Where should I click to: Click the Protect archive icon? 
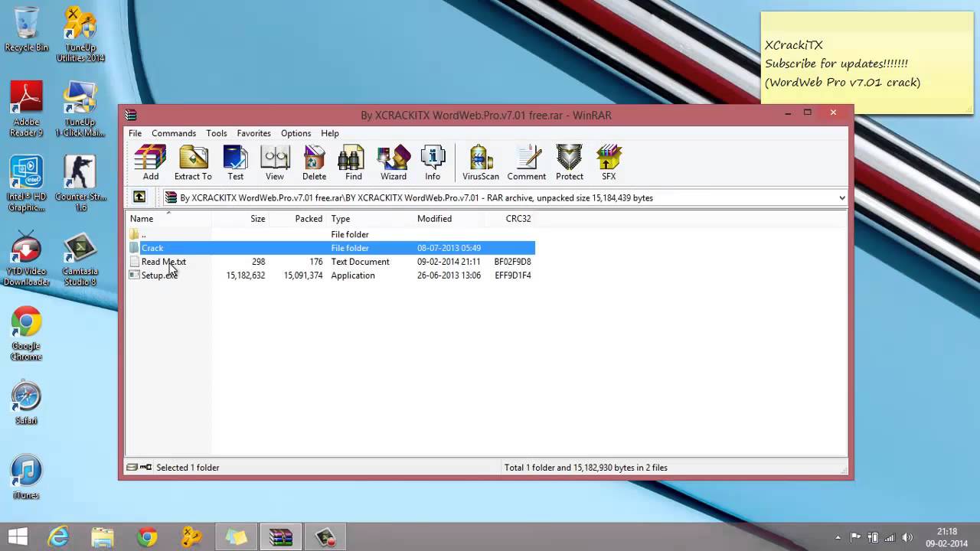[x=570, y=163]
